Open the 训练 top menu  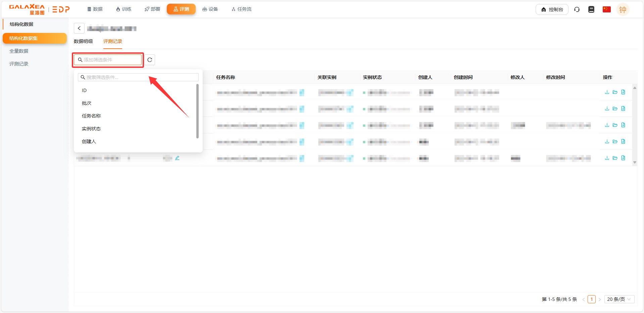[x=123, y=9]
